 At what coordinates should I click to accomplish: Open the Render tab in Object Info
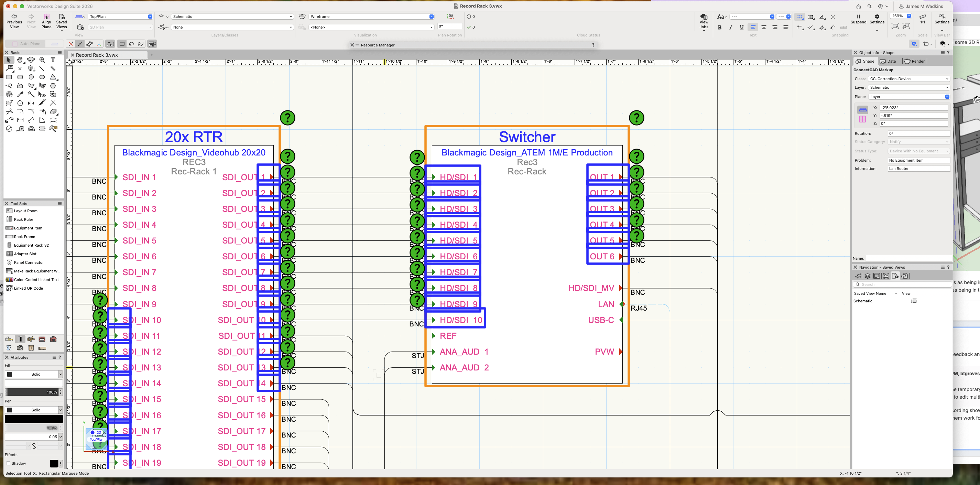pos(914,61)
